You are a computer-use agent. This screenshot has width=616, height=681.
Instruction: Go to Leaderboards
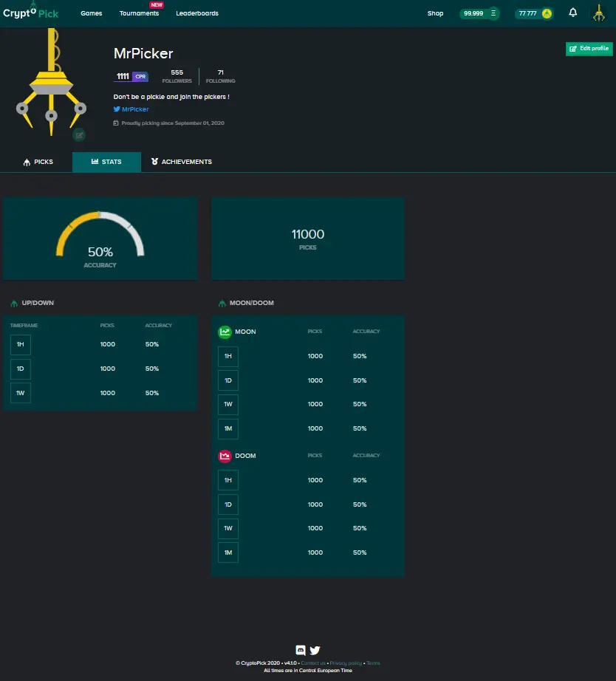(x=197, y=13)
